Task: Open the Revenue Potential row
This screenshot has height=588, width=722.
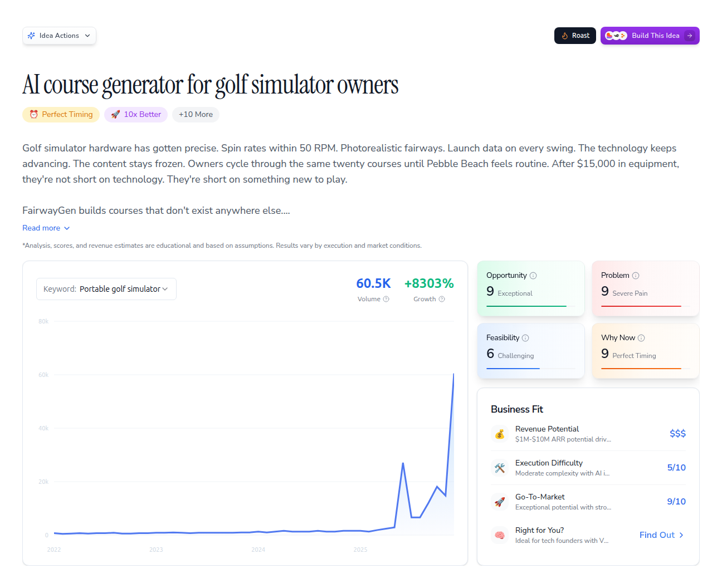Action: (588, 434)
